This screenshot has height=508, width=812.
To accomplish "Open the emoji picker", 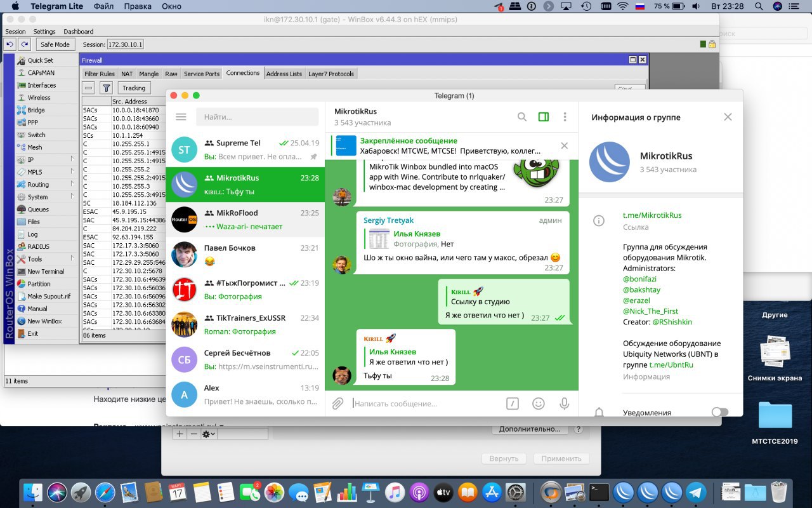I will click(x=538, y=403).
